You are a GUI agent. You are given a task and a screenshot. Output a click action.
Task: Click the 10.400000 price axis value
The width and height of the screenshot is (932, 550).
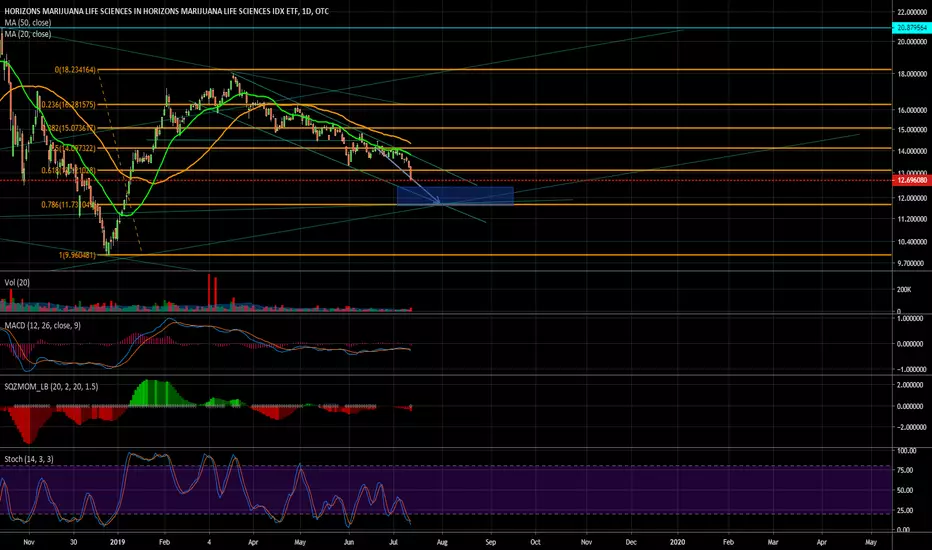coord(912,242)
